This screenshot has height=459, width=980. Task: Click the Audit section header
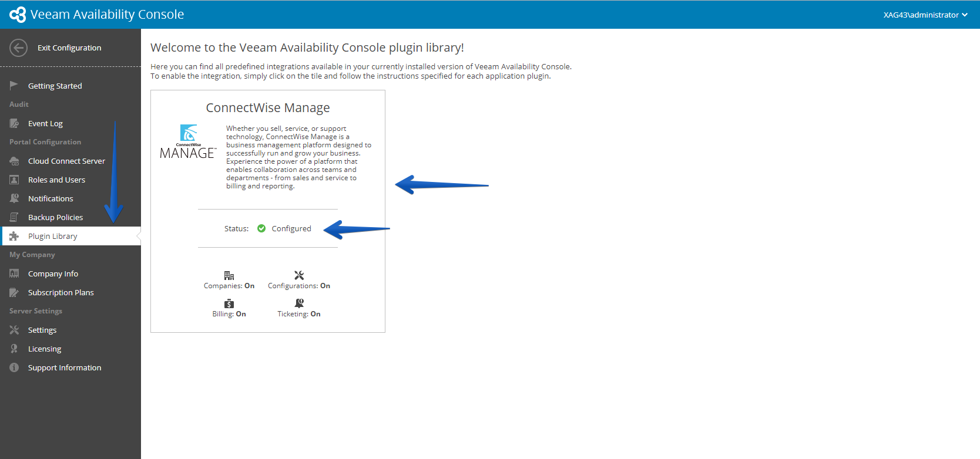[19, 104]
